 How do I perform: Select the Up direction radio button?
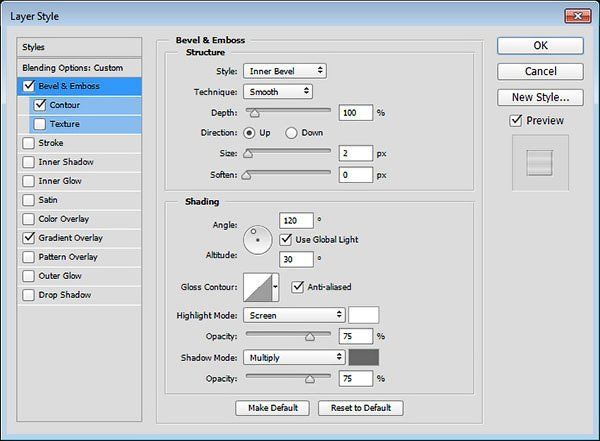point(249,133)
